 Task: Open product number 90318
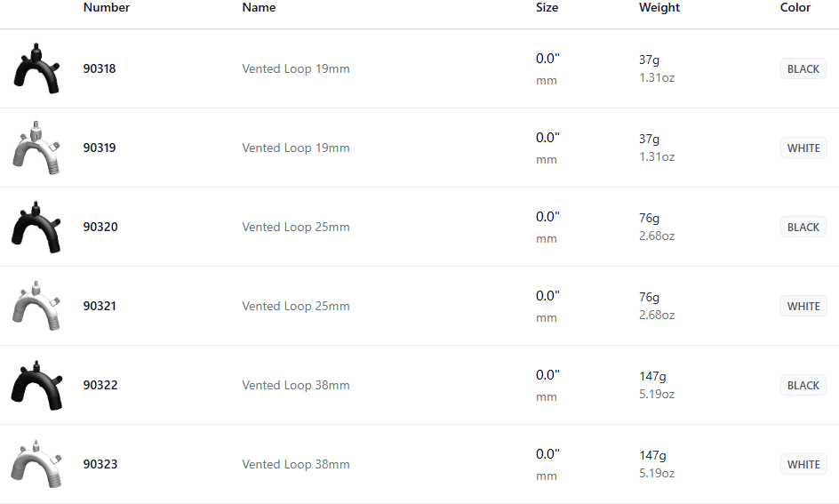coord(100,69)
